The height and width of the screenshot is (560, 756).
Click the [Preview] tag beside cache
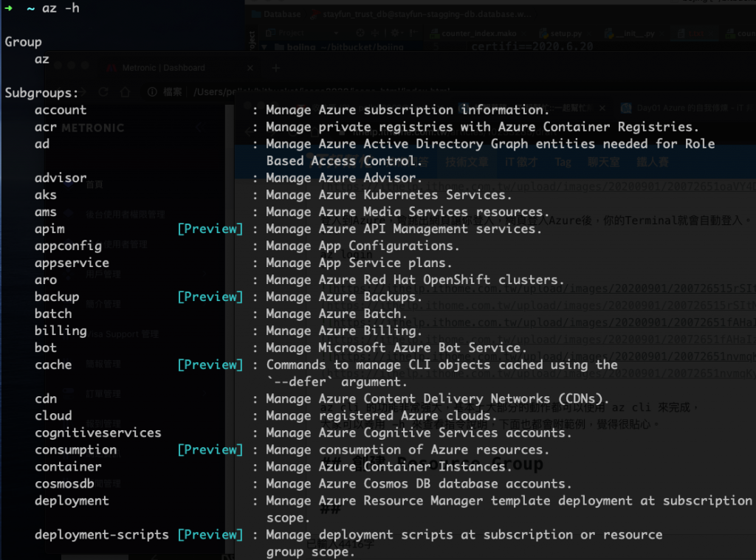point(210,364)
